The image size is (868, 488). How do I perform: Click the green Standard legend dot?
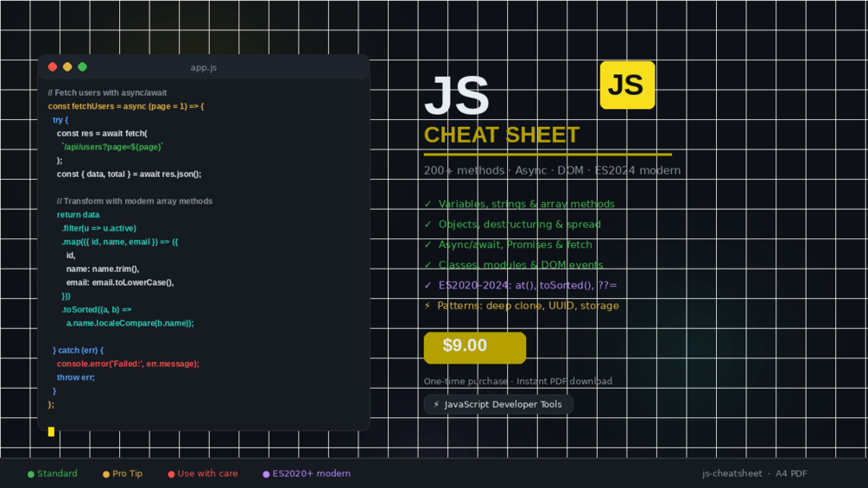point(31,474)
